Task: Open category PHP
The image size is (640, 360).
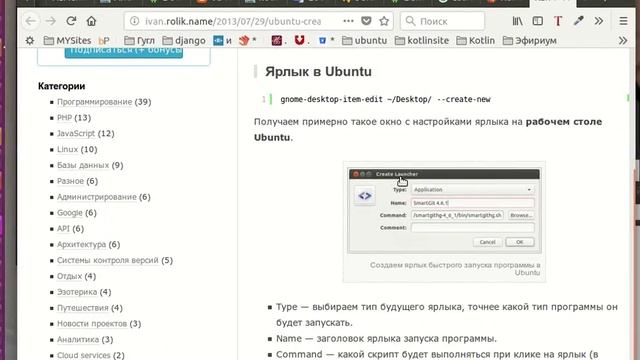Action: [x=64, y=118]
